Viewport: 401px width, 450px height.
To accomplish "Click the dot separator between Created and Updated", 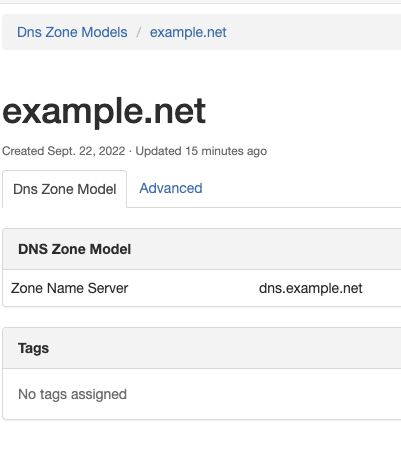I will click(x=130, y=151).
